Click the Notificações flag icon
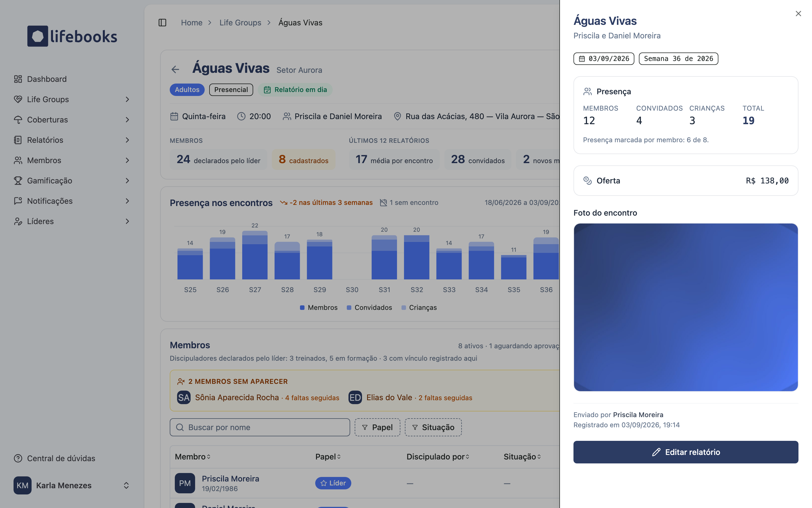 tap(18, 201)
